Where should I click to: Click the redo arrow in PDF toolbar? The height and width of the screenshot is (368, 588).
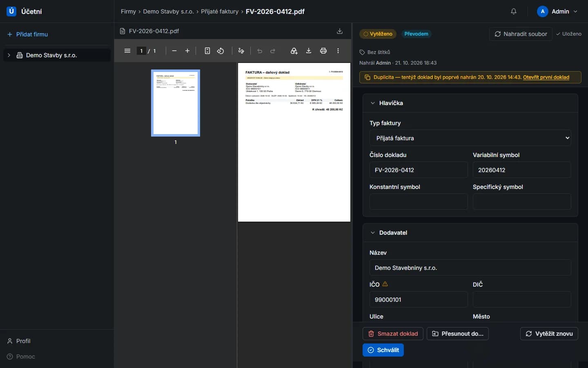click(273, 51)
